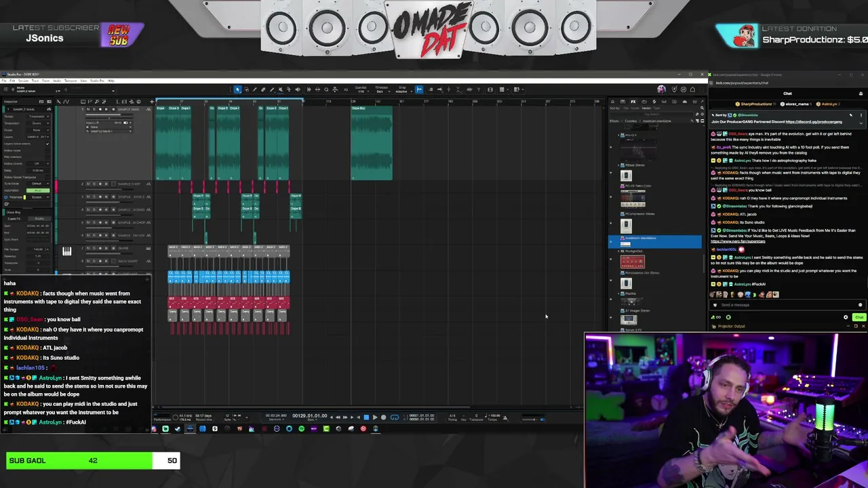Open the File menu
Image resolution: width=868 pixels, height=488 pixels.
point(5,81)
